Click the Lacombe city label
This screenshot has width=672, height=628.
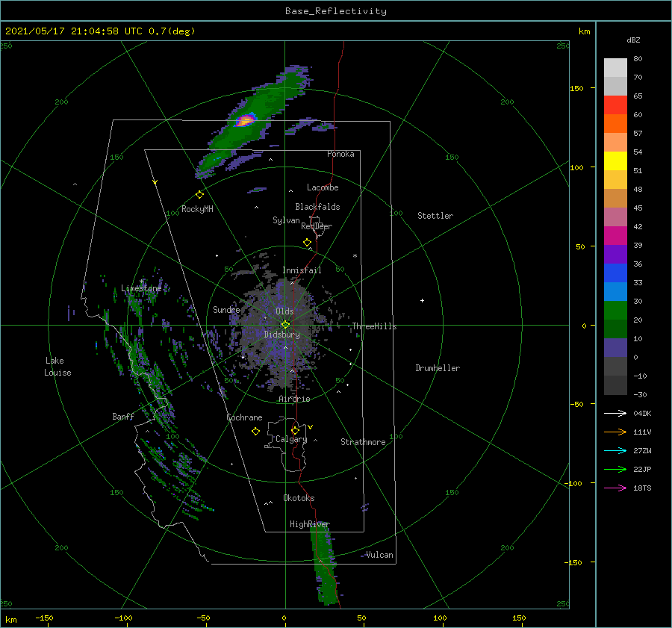click(323, 187)
